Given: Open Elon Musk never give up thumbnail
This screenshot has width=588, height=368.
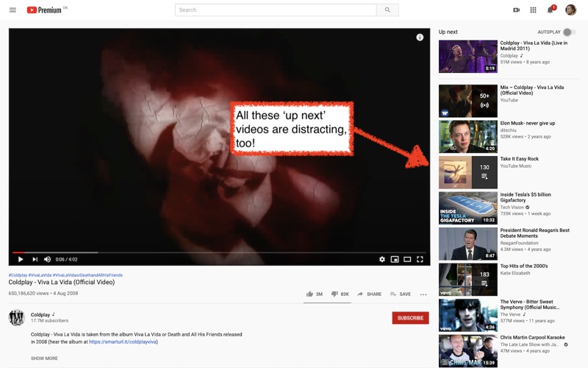Looking at the screenshot, I should pyautogui.click(x=468, y=136).
